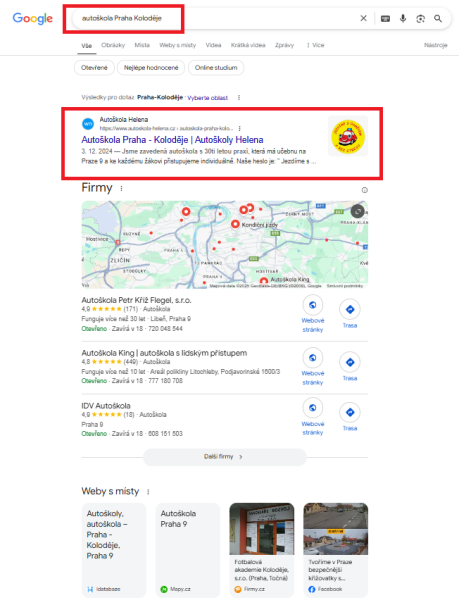Toggle the Online studium filter chip
The height and width of the screenshot is (600, 459).
[x=216, y=68]
